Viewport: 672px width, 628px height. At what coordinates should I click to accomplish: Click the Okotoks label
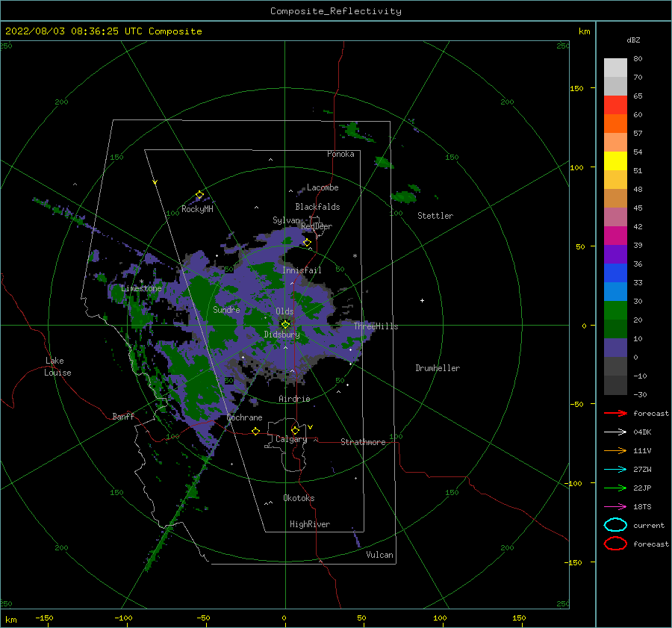coord(299,498)
